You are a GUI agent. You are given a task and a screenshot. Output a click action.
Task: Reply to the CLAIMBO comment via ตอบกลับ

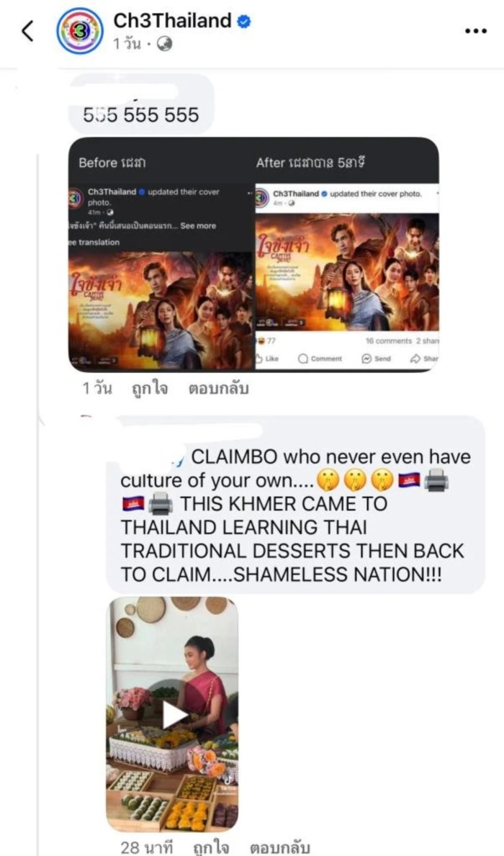click(x=280, y=848)
